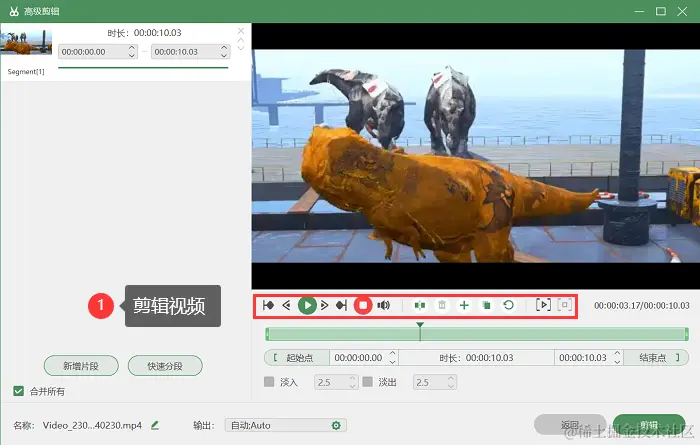This screenshot has width=700, height=445.
Task: Step forward one frame
Action: tap(325, 305)
